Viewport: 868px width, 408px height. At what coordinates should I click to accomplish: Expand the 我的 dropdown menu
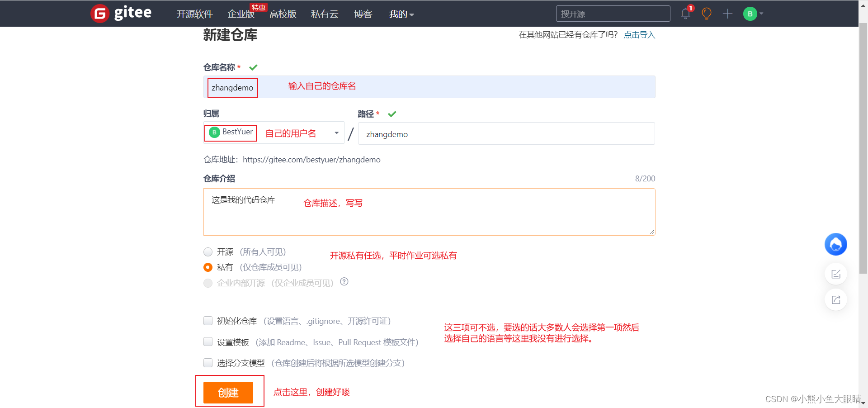(x=401, y=14)
